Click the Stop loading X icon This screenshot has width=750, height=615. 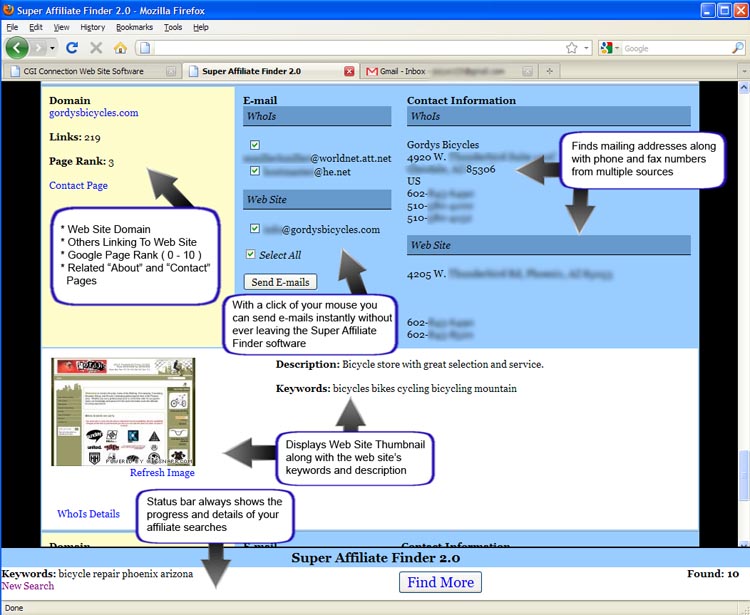coord(96,48)
